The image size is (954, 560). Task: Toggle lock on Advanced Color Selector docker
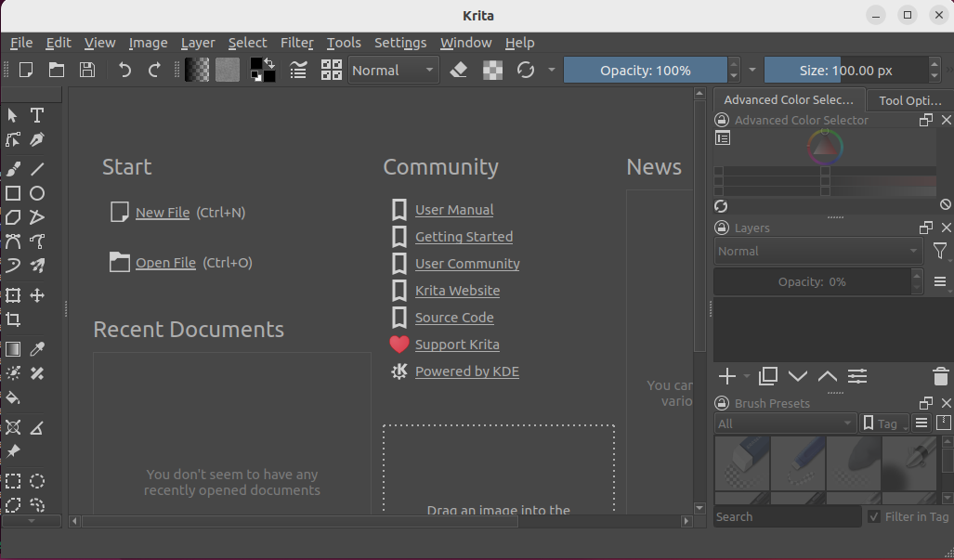click(x=722, y=121)
